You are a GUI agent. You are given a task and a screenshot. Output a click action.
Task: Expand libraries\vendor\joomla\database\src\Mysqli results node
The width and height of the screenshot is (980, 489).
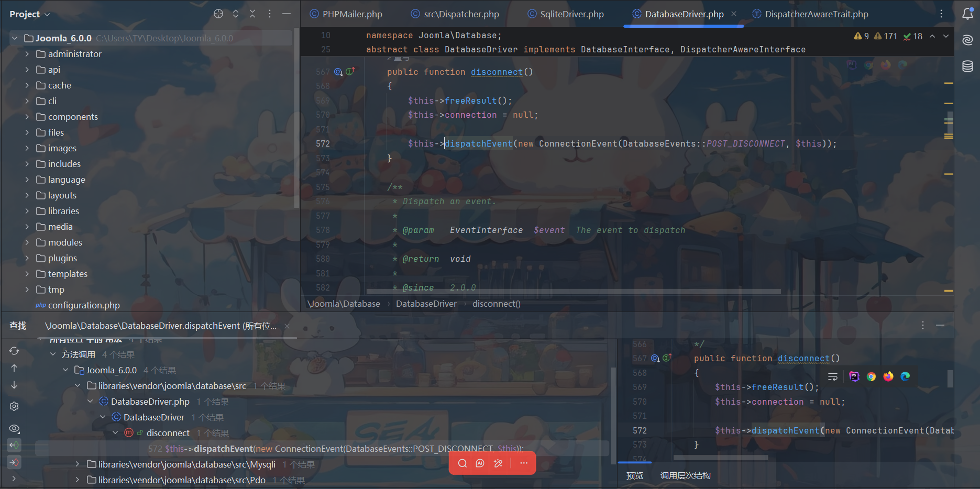[x=78, y=464]
